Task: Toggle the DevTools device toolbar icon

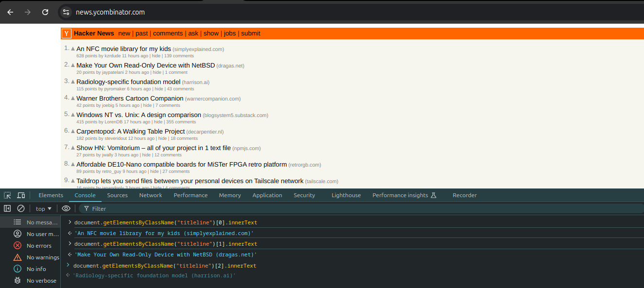Action: click(x=21, y=195)
